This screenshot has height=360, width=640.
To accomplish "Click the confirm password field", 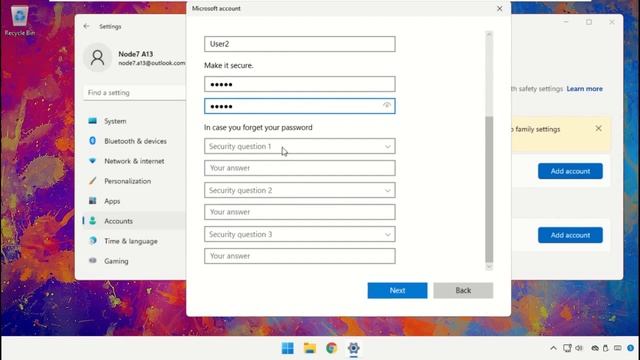I will pyautogui.click(x=300, y=106).
